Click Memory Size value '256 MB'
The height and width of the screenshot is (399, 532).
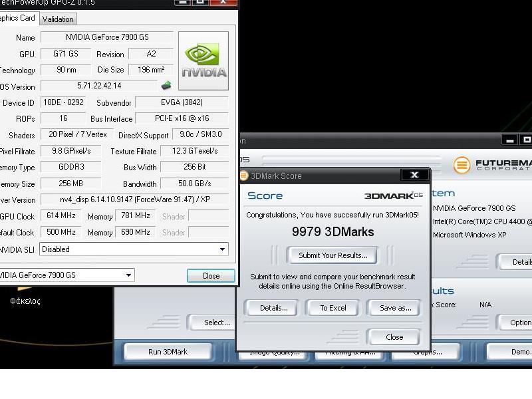tap(71, 184)
